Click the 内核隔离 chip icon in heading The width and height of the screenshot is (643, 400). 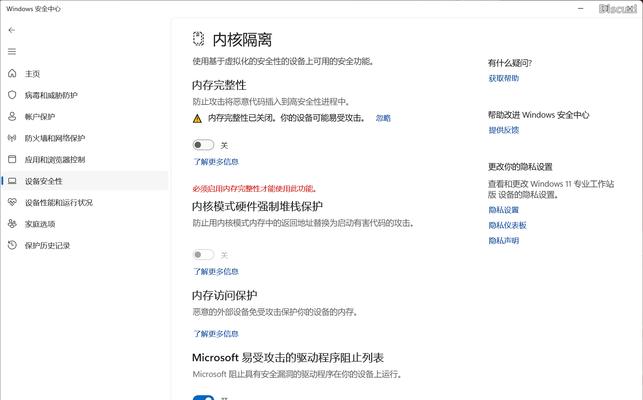click(x=198, y=39)
